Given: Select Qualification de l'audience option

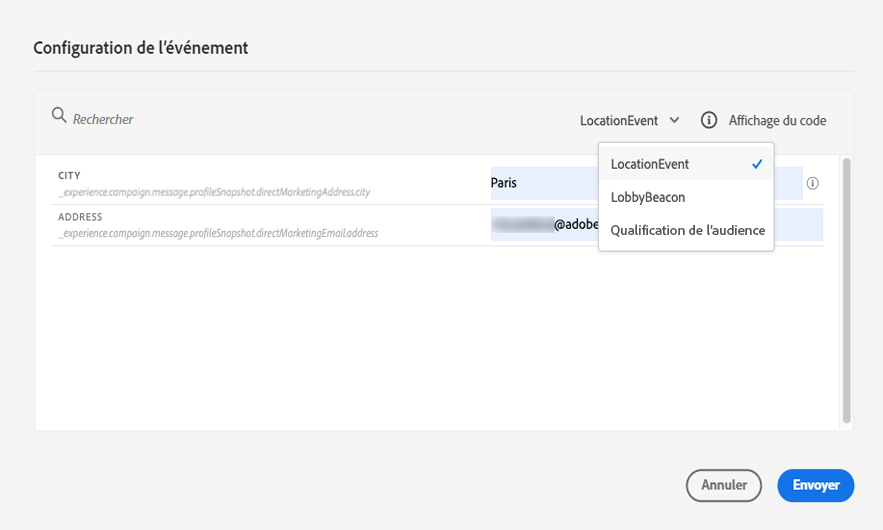Looking at the screenshot, I should [x=687, y=230].
